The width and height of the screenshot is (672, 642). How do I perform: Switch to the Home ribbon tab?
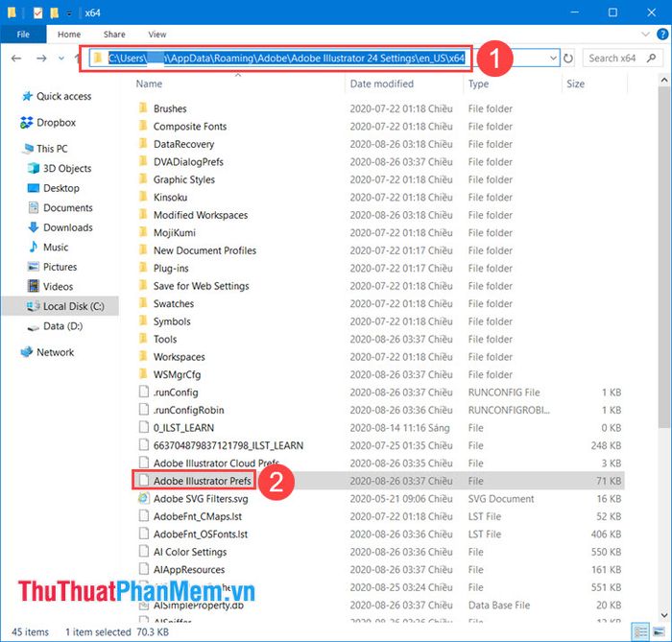point(69,35)
